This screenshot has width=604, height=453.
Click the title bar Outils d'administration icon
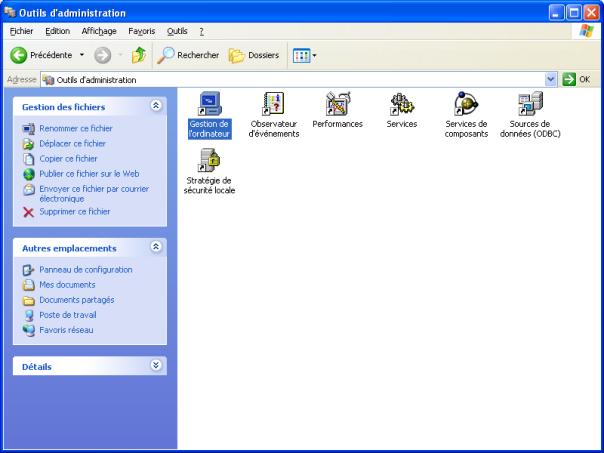(10, 12)
